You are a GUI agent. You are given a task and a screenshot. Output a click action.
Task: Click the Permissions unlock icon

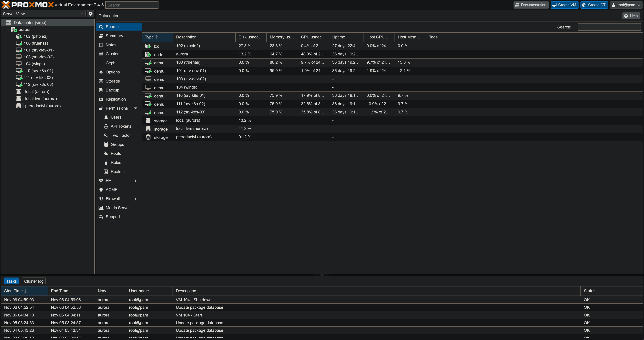point(101,108)
